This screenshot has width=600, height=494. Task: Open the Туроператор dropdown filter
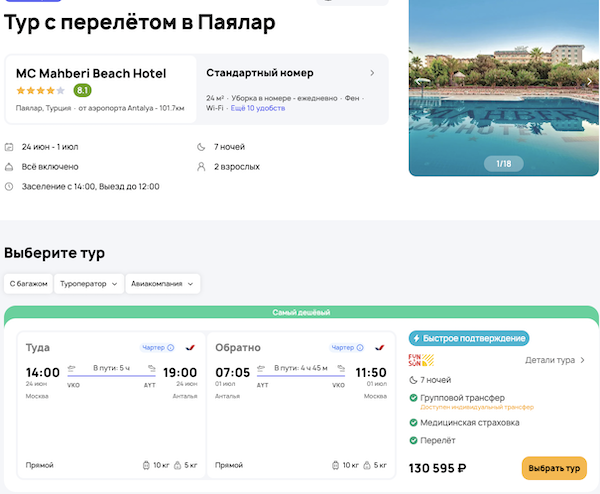click(x=89, y=284)
